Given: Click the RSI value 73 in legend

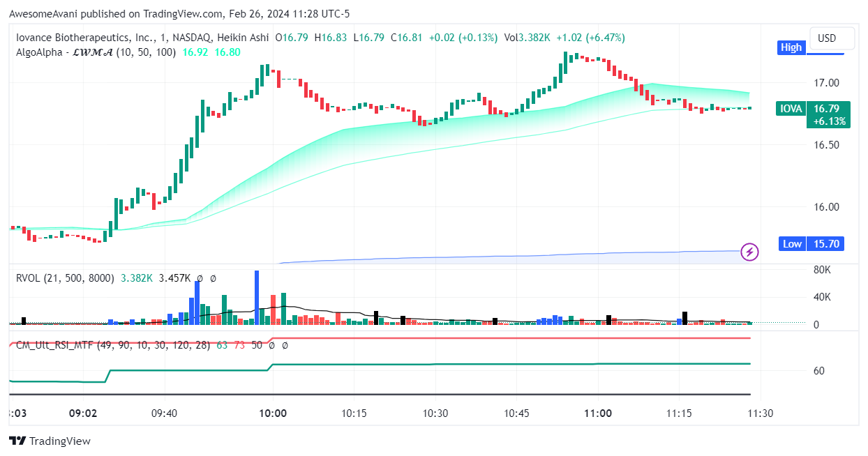Looking at the screenshot, I should pyautogui.click(x=239, y=344).
